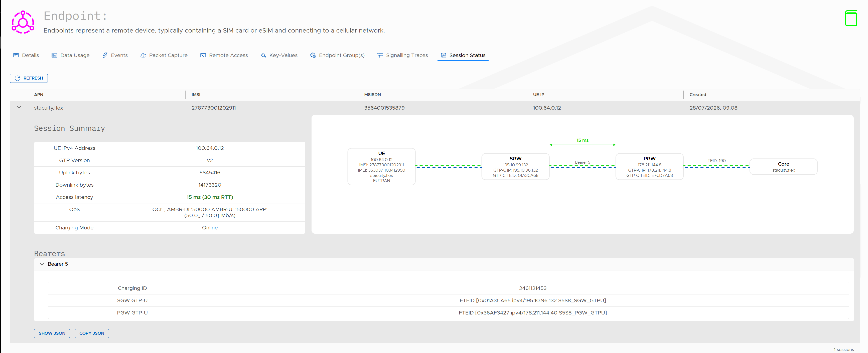Copy the session JSON

(92, 333)
